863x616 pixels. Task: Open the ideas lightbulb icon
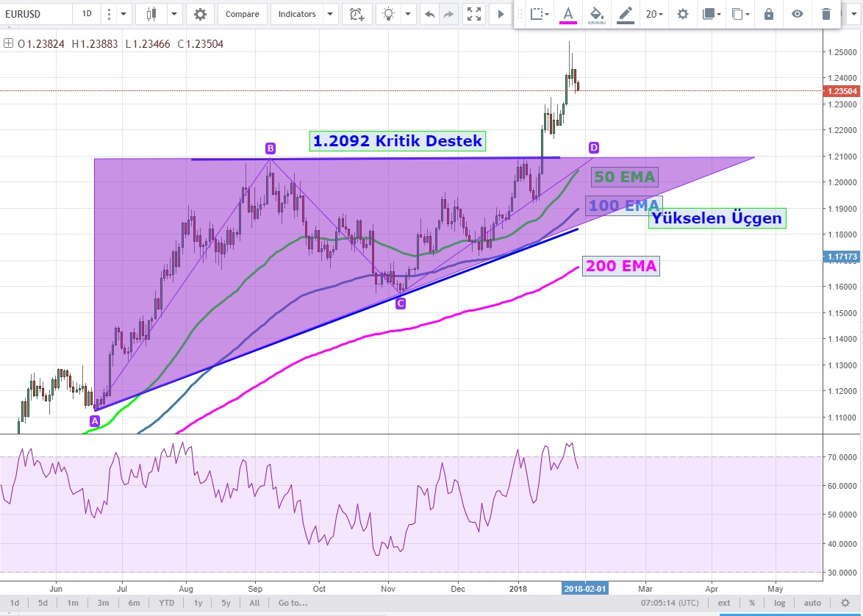388,14
